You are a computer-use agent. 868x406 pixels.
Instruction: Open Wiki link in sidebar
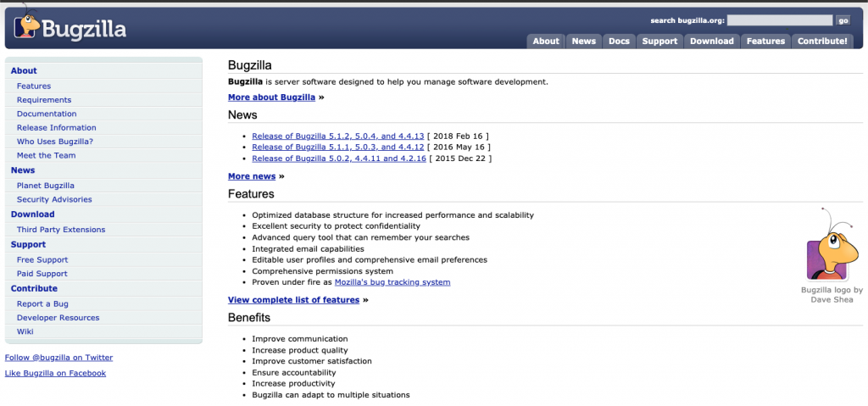25,331
